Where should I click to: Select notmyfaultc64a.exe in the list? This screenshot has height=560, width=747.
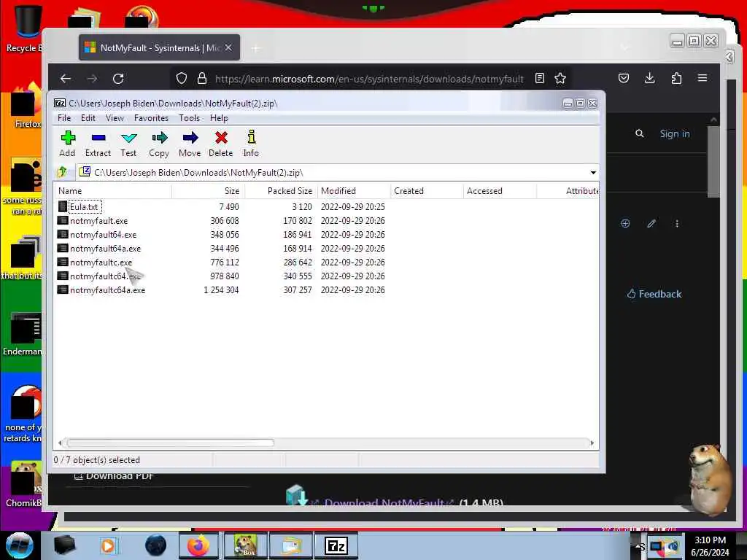tap(107, 290)
